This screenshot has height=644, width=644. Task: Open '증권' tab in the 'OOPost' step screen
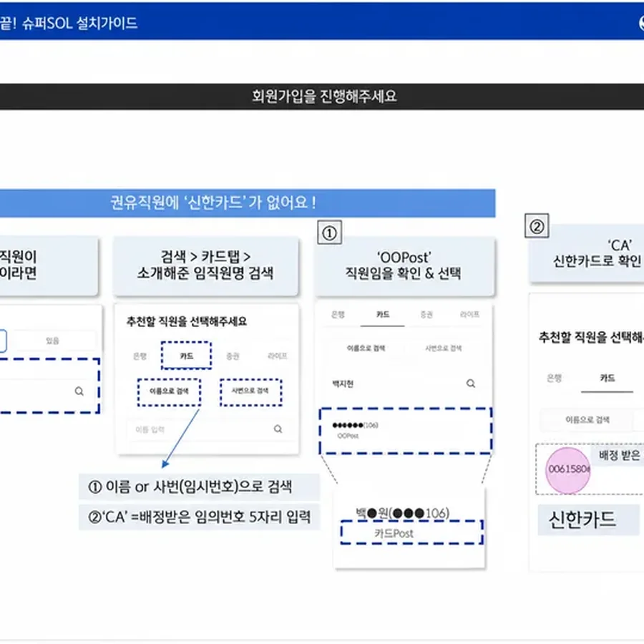click(426, 315)
